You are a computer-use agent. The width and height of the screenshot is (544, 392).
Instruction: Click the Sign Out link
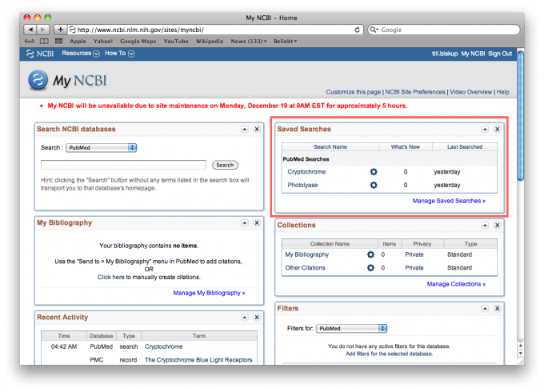click(x=500, y=54)
